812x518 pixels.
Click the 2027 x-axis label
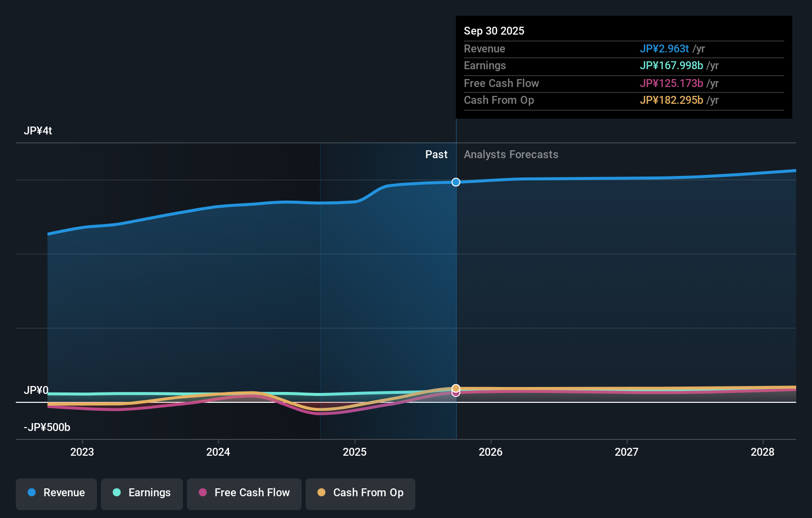coord(627,452)
